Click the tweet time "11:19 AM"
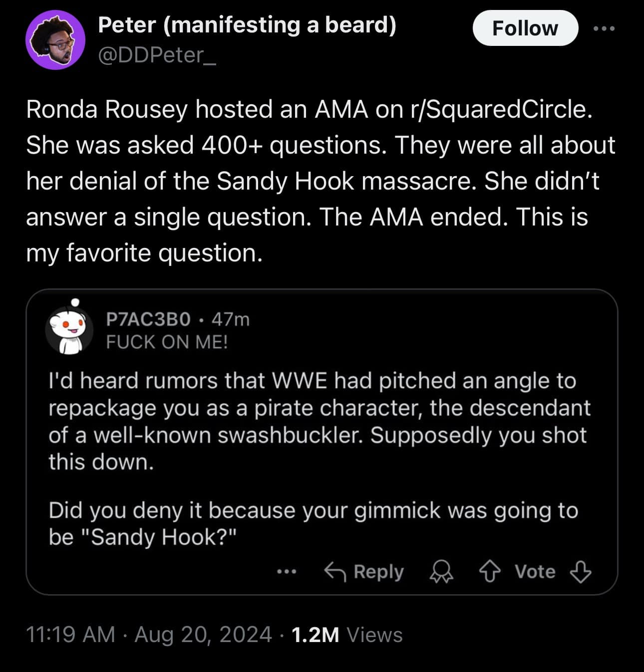Image resolution: width=644 pixels, height=672 pixels. (70, 635)
